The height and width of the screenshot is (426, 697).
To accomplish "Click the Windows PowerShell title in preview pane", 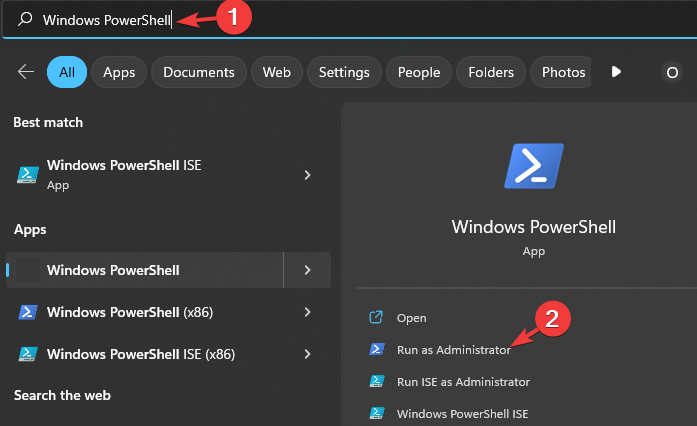I will [x=533, y=227].
